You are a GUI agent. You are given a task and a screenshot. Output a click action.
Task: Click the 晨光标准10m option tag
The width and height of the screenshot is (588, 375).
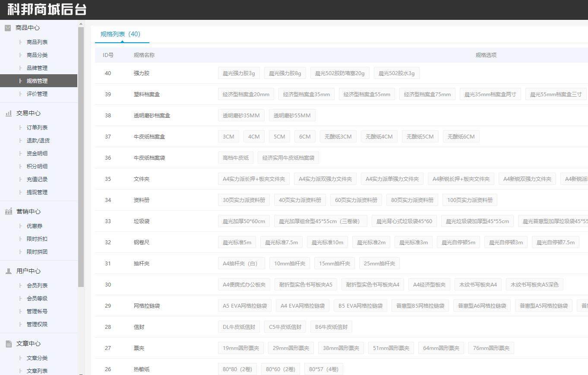coord(328,243)
